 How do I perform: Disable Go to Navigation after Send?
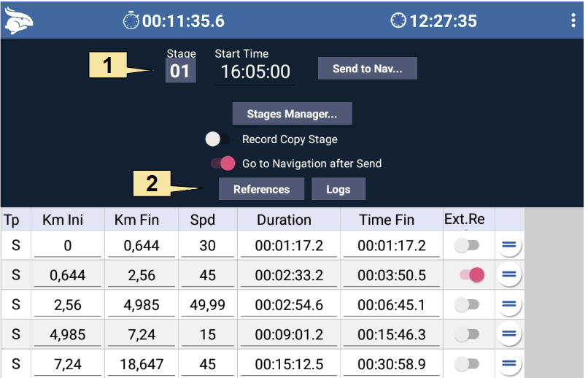pos(223,163)
